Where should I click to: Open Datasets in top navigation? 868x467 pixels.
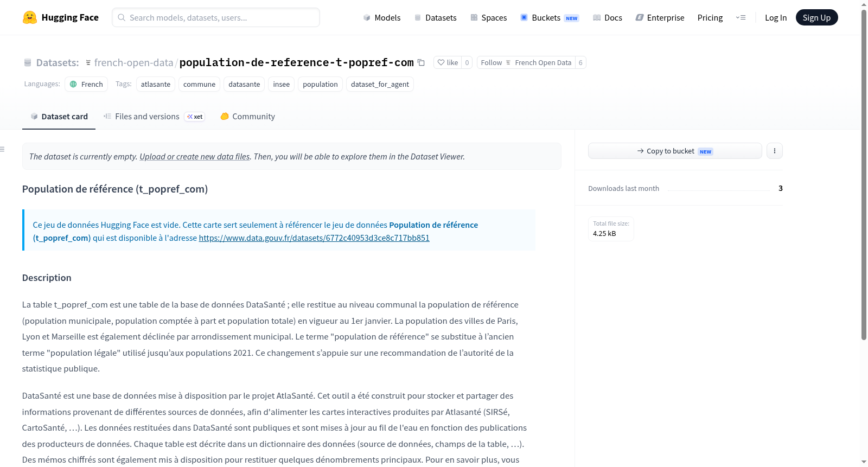coord(436,17)
